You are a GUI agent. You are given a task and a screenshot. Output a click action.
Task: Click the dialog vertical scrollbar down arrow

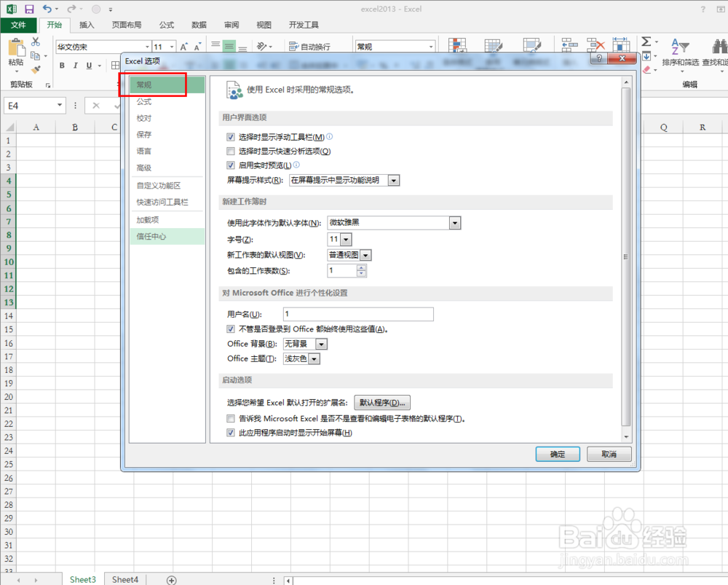626,437
